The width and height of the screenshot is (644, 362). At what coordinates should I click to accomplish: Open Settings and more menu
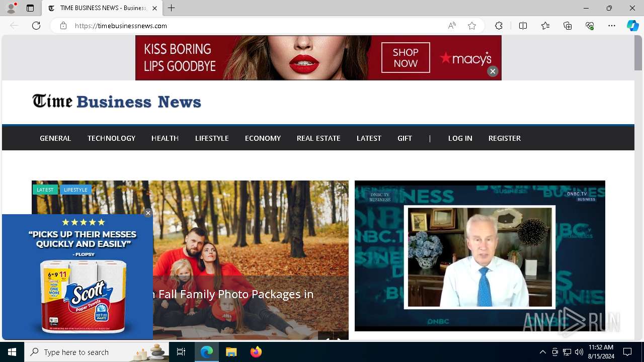pos(612,26)
